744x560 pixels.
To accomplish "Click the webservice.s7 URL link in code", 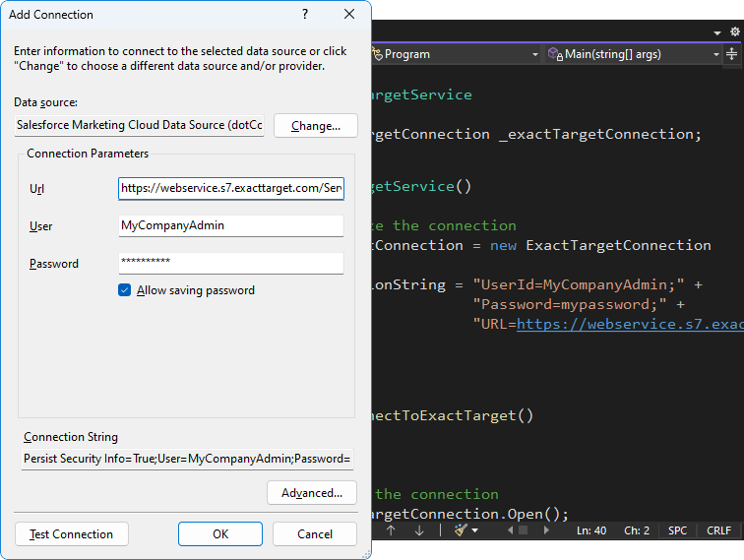I will pos(630,324).
